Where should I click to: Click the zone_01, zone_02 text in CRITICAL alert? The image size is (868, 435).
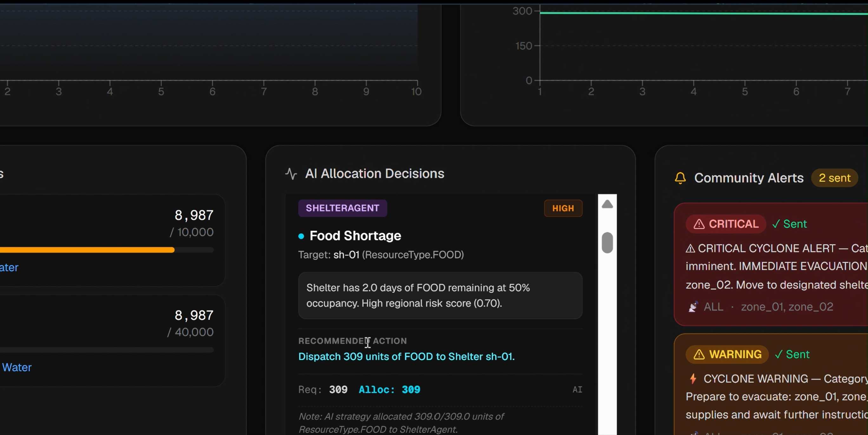tap(787, 307)
